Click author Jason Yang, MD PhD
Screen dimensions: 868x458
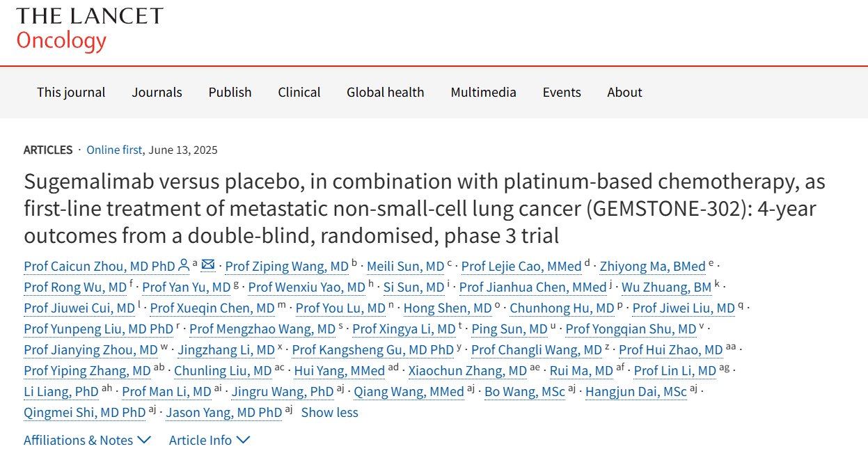(x=223, y=412)
